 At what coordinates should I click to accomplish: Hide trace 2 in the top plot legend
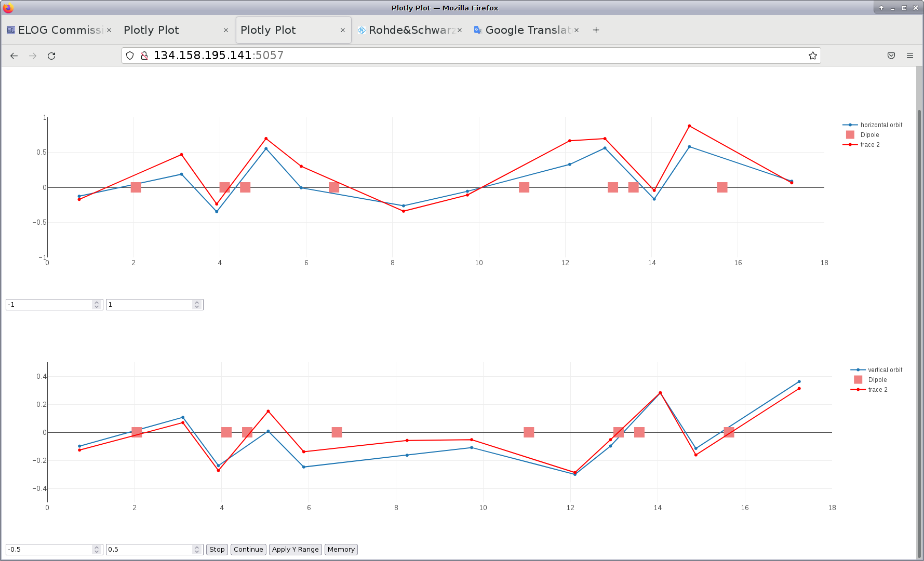[x=869, y=145]
